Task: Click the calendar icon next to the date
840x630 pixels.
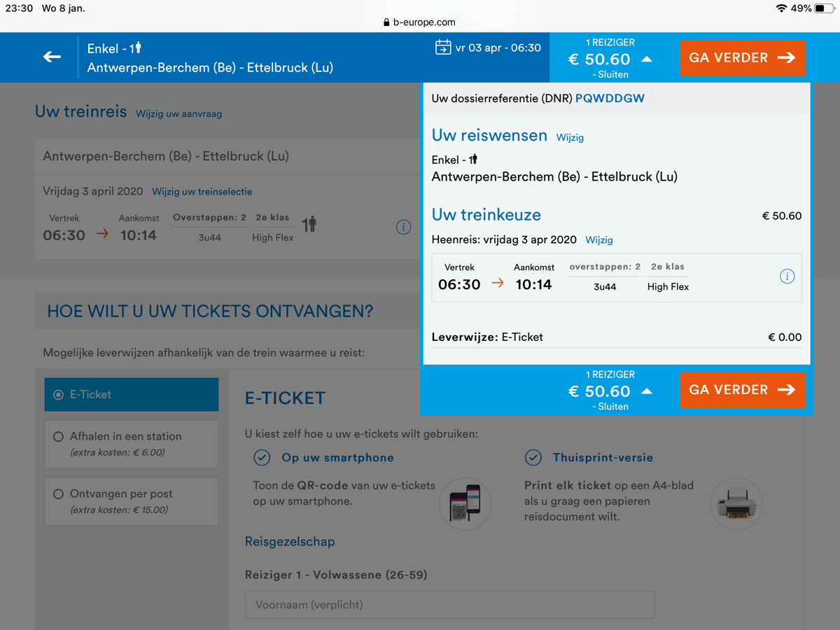Action: [443, 48]
